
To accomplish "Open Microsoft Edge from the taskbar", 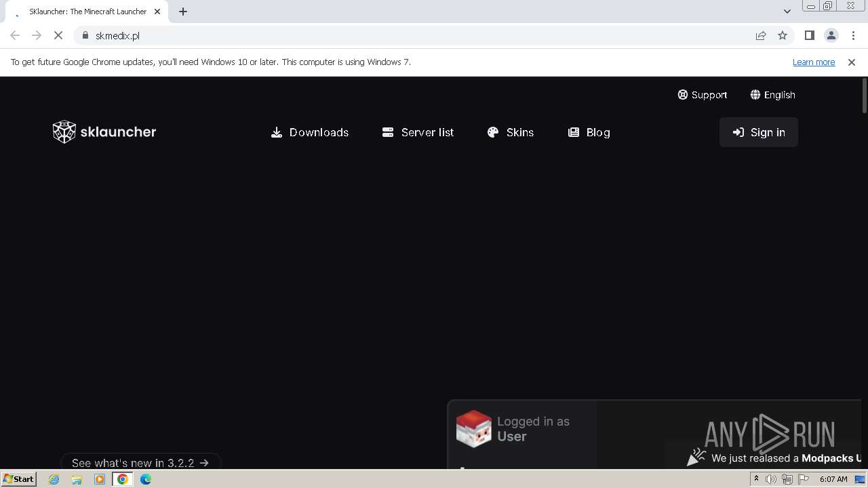I will pyautogui.click(x=146, y=479).
